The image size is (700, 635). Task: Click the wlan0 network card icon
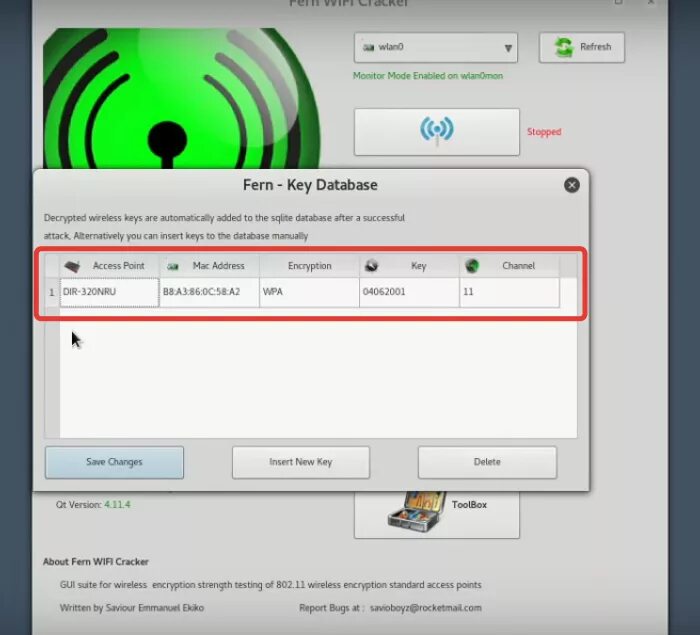[368, 47]
